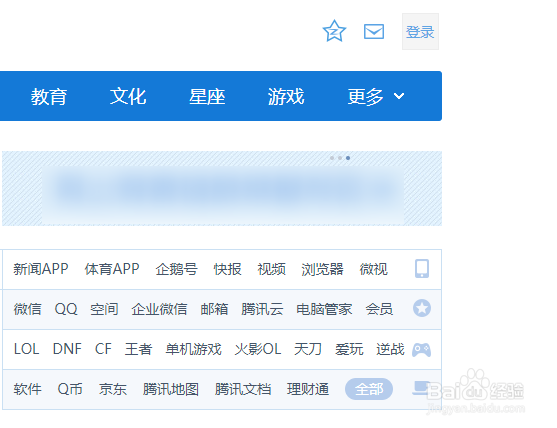Open the 逆战 link

point(390,349)
